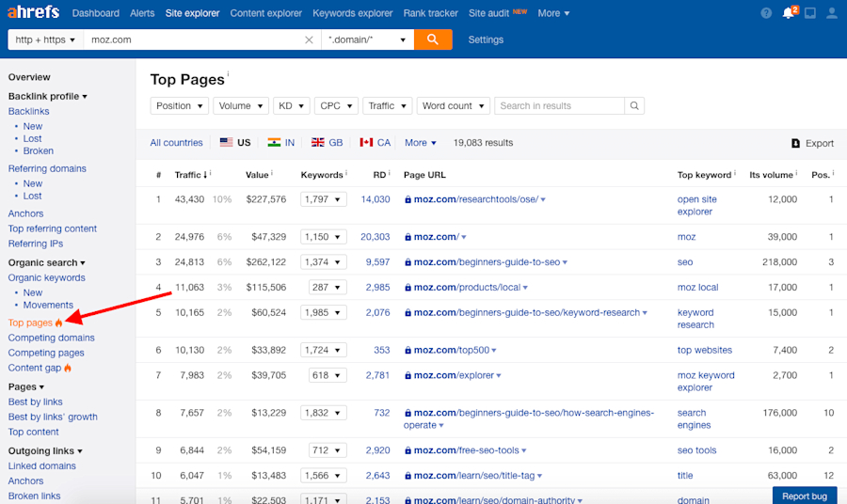Viewport: 847px width, 504px height.
Task: Open the *.domain/* mode dropdown
Action: click(x=367, y=39)
